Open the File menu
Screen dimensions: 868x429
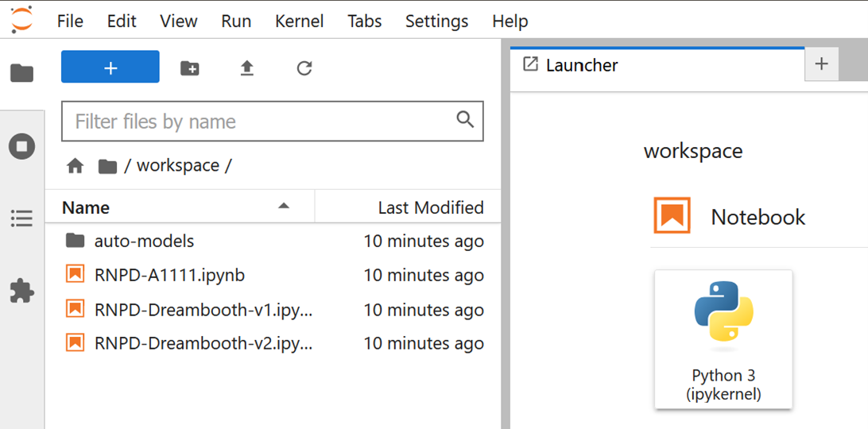tap(70, 21)
